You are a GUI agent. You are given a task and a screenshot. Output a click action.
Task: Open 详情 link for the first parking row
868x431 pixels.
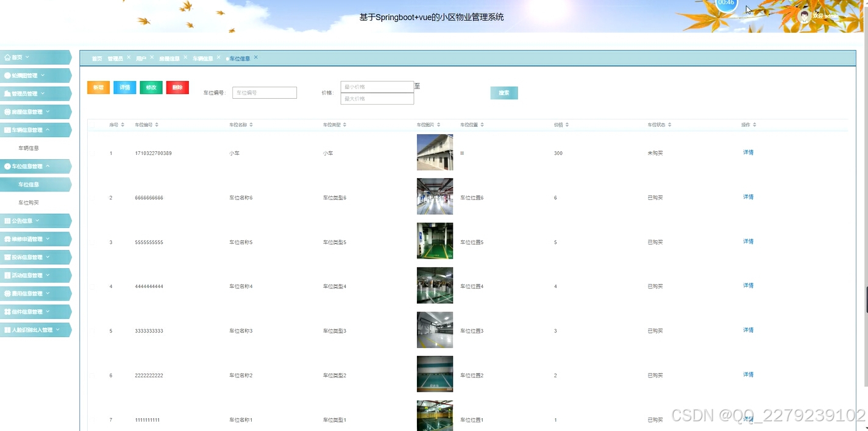click(x=748, y=152)
